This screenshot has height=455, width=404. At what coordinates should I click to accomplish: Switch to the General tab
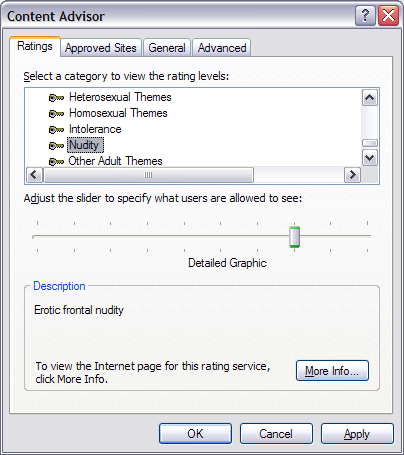[167, 48]
